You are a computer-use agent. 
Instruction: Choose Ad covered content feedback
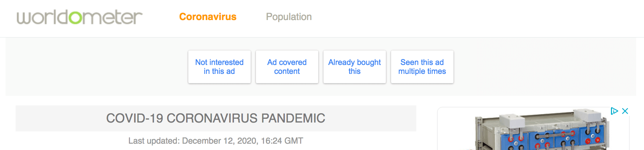[287, 67]
